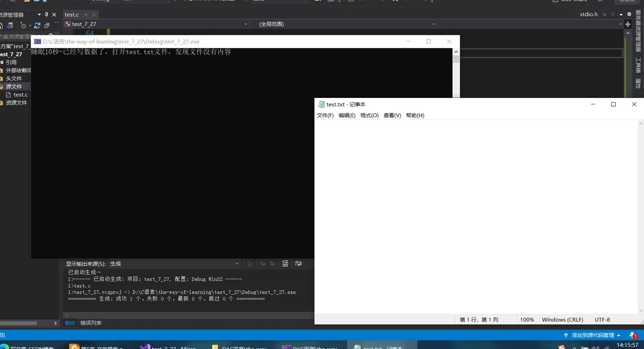Select the 源文件 folder node

point(14,86)
